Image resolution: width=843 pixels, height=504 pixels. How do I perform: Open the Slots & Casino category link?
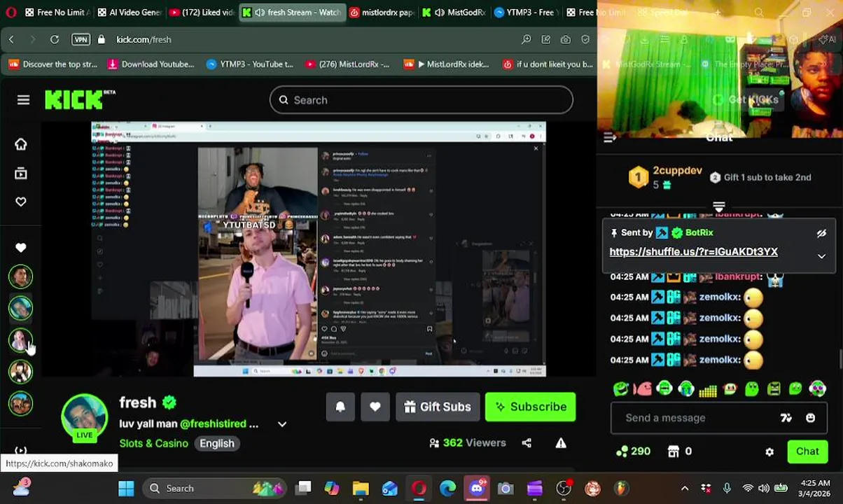153,443
